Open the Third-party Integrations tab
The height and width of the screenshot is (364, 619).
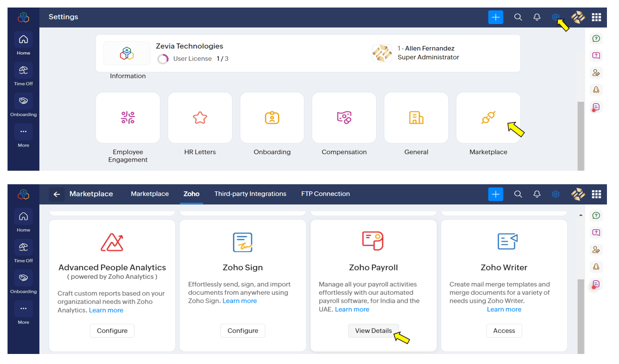coord(251,194)
